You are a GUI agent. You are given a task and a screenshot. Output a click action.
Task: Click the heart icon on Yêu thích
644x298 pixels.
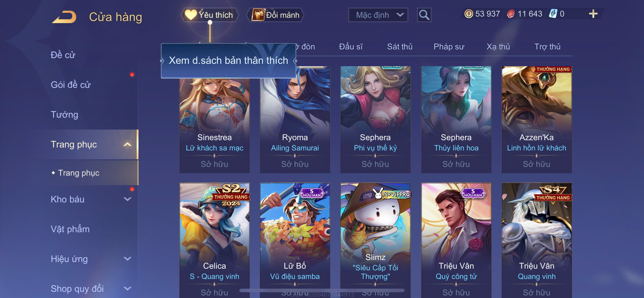tap(191, 15)
